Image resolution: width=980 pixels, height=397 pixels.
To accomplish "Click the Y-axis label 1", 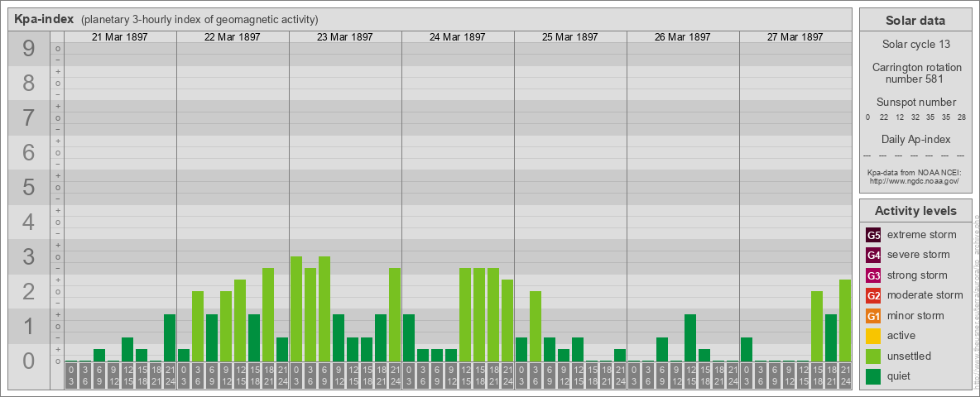I will [x=29, y=326].
